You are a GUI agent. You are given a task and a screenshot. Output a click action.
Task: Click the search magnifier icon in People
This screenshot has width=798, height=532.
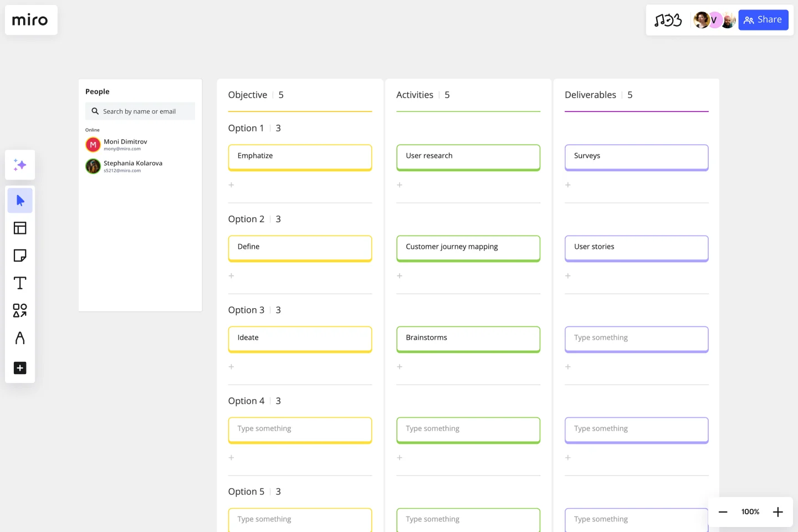coord(95,111)
